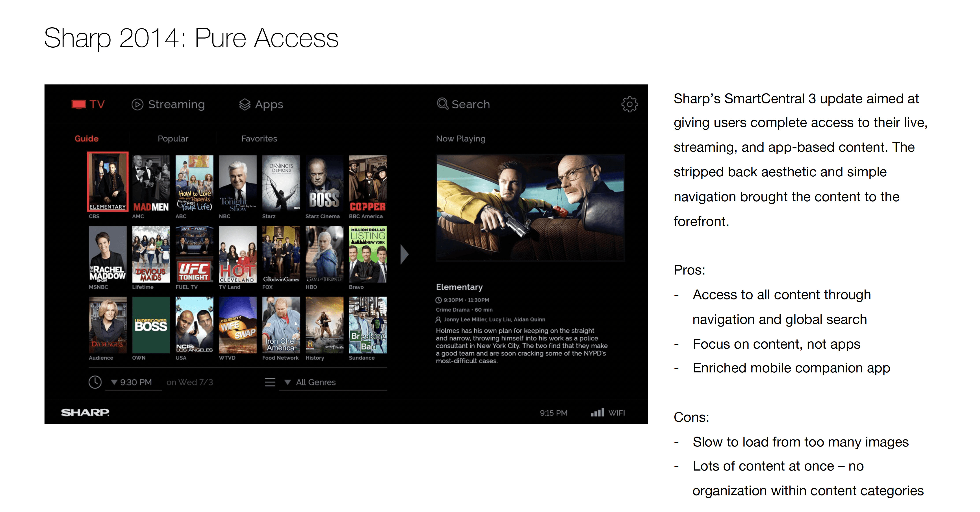
Task: Select the Undercover Boss thumbnail on OWN
Action: click(x=151, y=325)
